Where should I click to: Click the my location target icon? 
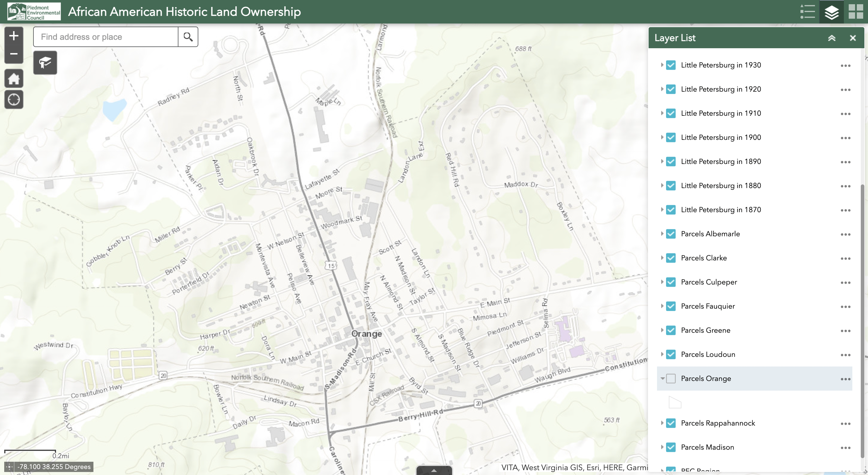14,100
